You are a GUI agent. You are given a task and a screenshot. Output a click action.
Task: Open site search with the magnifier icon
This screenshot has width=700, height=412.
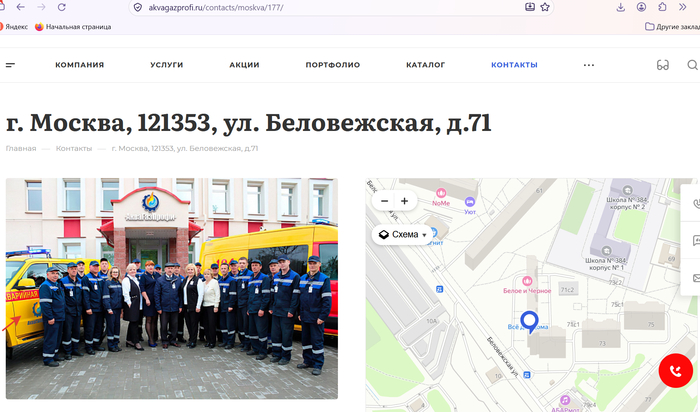pos(692,65)
